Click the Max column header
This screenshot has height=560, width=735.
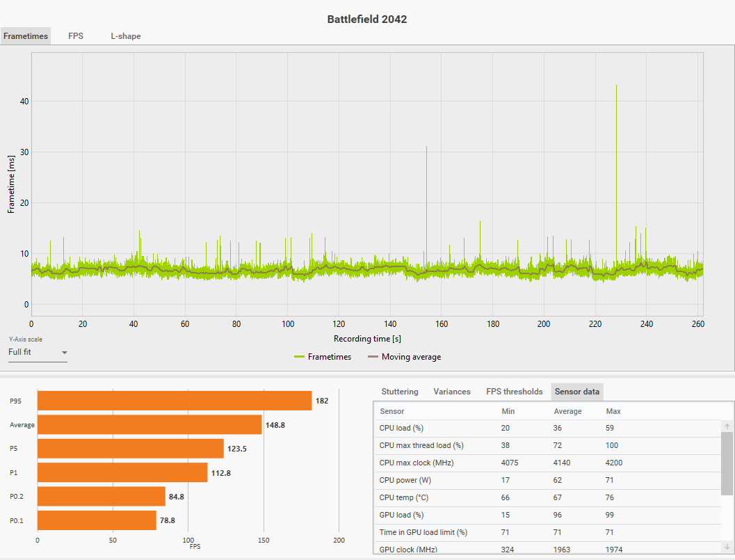click(613, 411)
